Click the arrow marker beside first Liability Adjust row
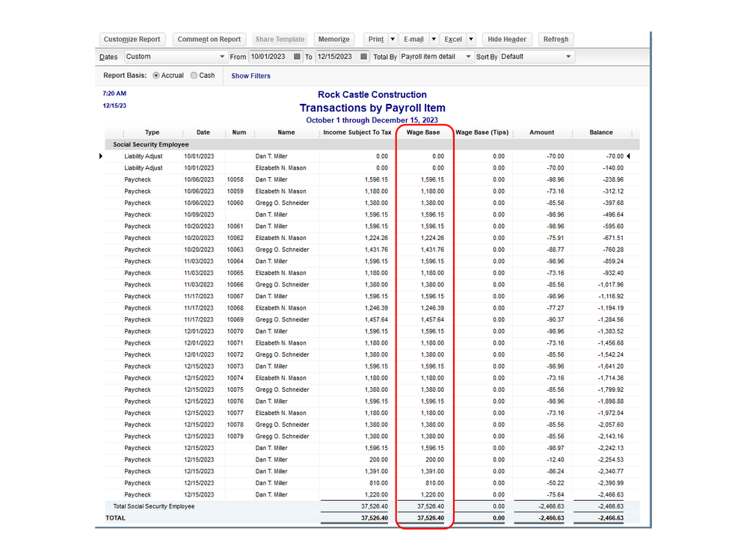Viewport: 747px width, 560px height. click(101, 156)
